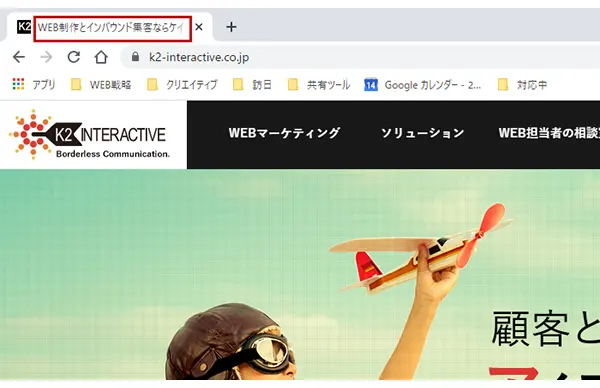
Task: Reload the current page
Action: click(x=73, y=57)
